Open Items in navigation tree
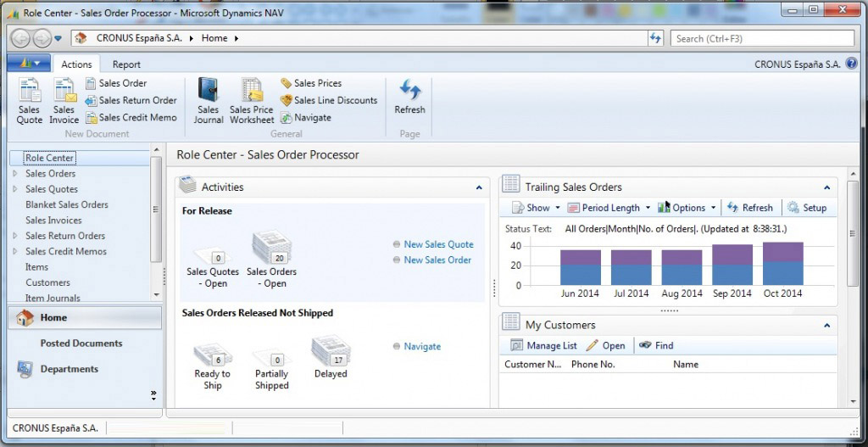Viewport: 868px width, 447px height. pos(36,266)
